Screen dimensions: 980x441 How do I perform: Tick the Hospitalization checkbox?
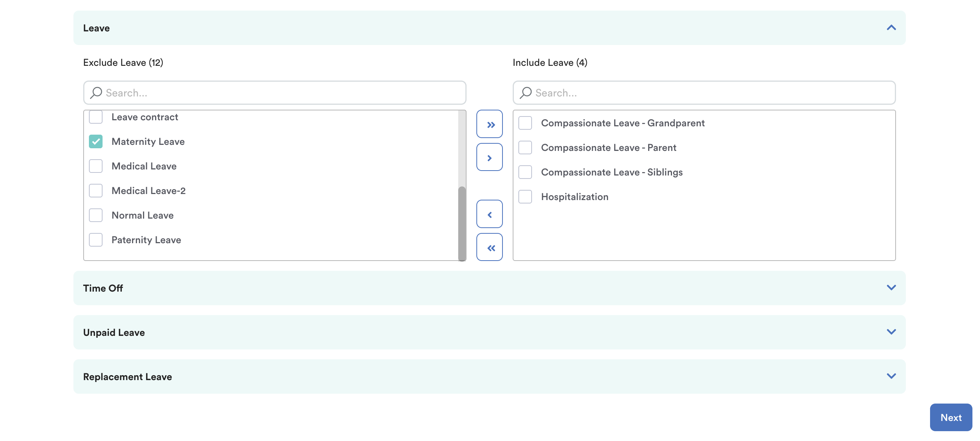(x=525, y=197)
